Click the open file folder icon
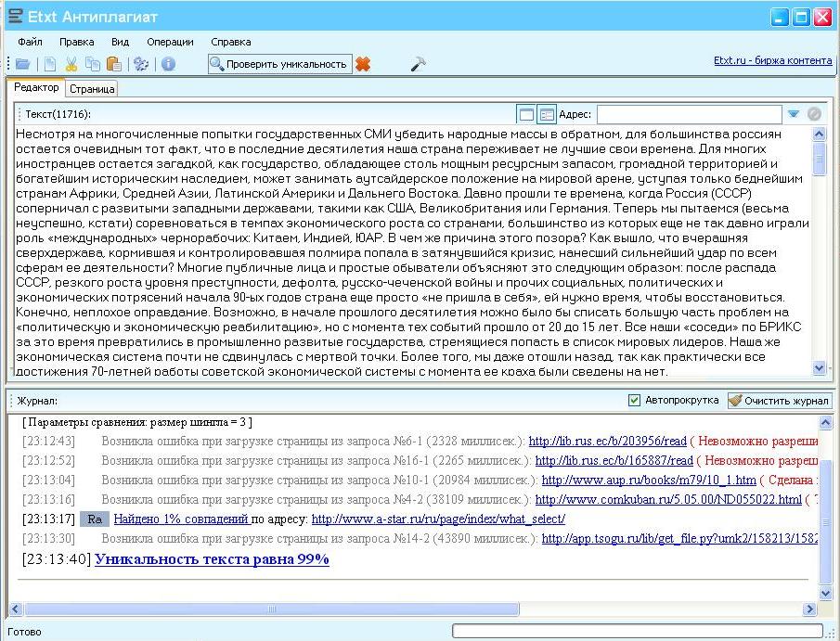The height and width of the screenshot is (641, 840). point(23,64)
